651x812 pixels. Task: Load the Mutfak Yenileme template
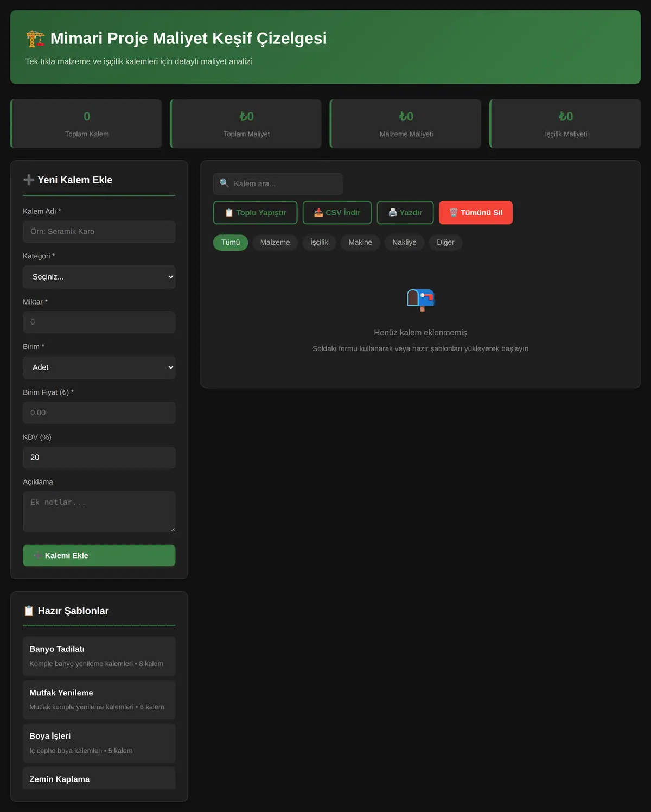(x=99, y=700)
